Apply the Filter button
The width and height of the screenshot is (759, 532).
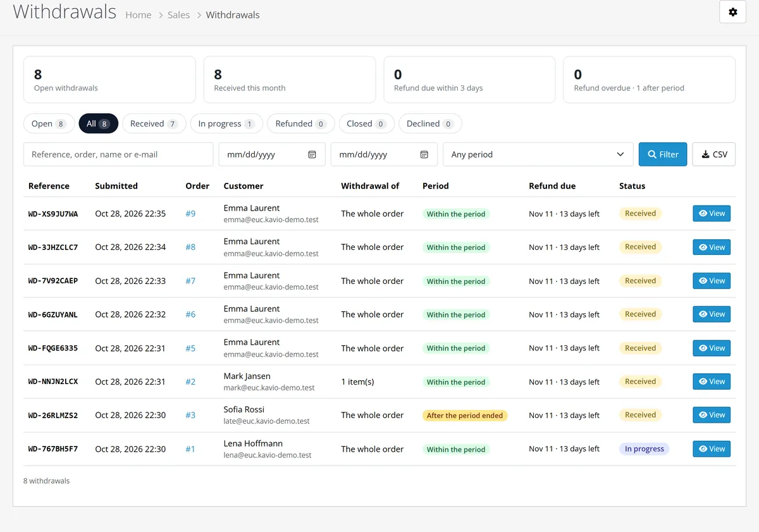(x=663, y=154)
